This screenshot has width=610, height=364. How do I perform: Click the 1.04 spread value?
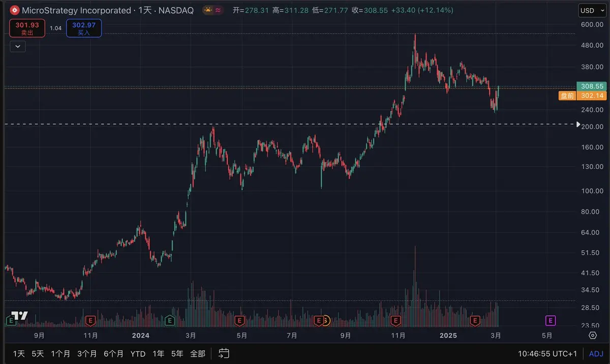point(56,28)
